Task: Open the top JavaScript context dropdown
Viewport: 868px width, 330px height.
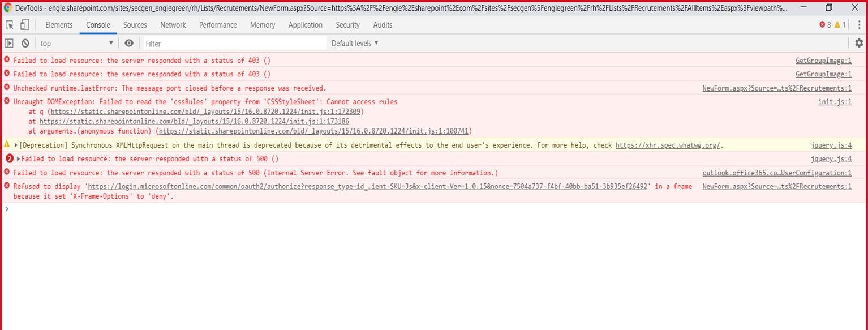Action: tap(76, 43)
